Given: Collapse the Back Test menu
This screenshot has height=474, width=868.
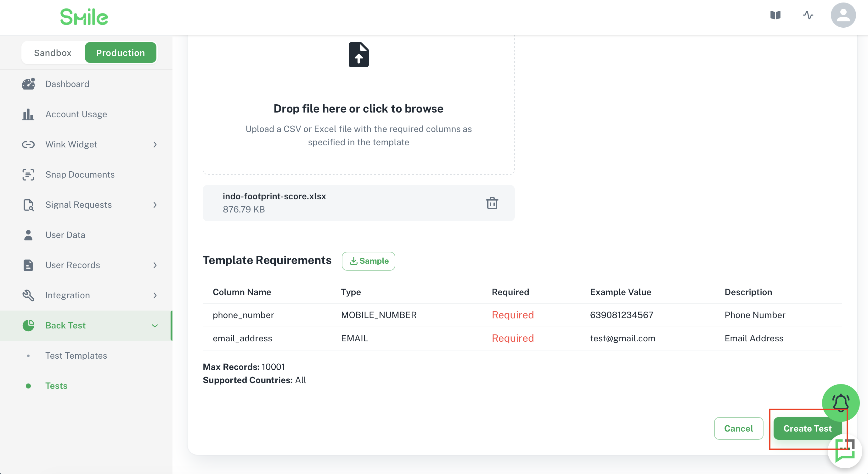Looking at the screenshot, I should click(x=155, y=326).
